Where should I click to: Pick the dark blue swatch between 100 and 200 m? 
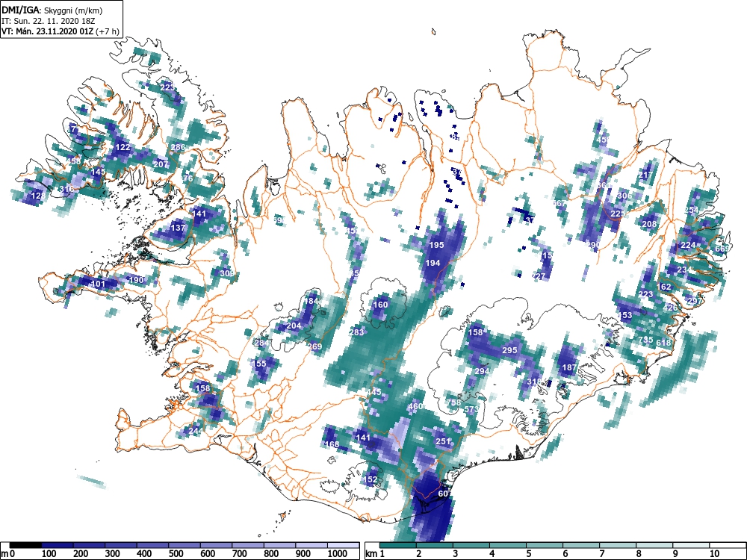coord(58,545)
